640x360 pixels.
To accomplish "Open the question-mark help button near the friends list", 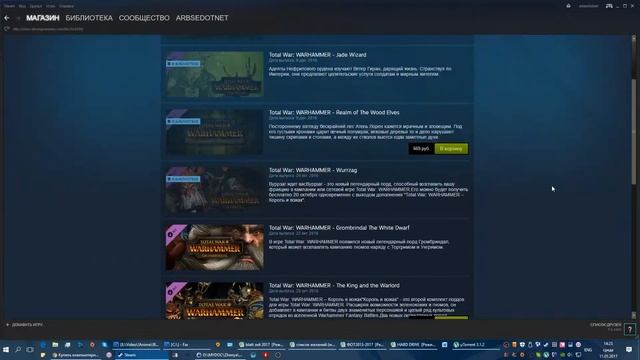I will (630, 329).
